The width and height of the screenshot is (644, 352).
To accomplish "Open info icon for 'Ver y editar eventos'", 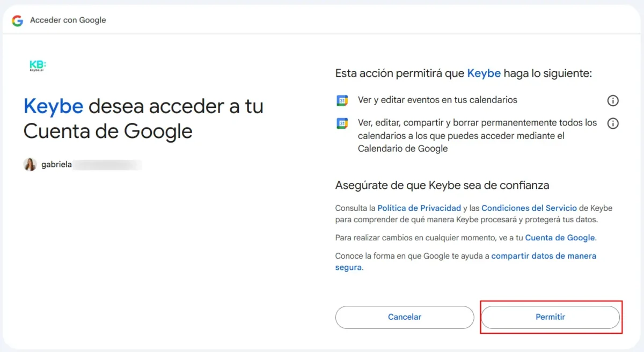I will coord(613,100).
